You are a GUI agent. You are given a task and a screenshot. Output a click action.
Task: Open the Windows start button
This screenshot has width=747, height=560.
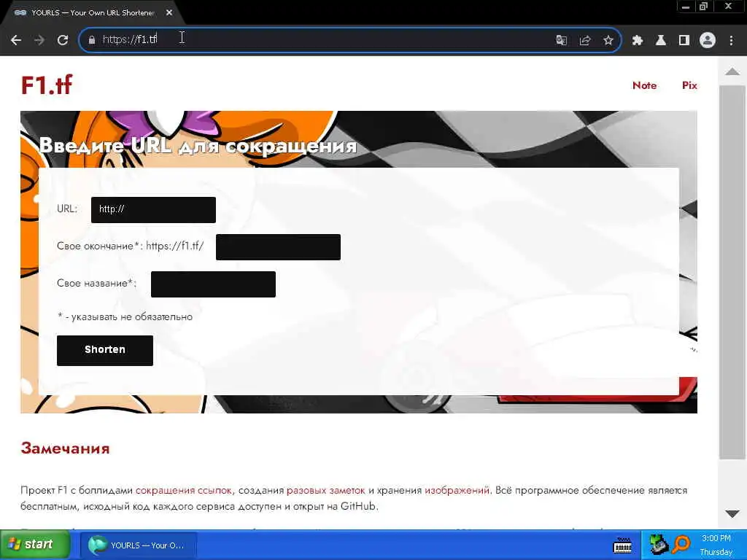(x=35, y=544)
